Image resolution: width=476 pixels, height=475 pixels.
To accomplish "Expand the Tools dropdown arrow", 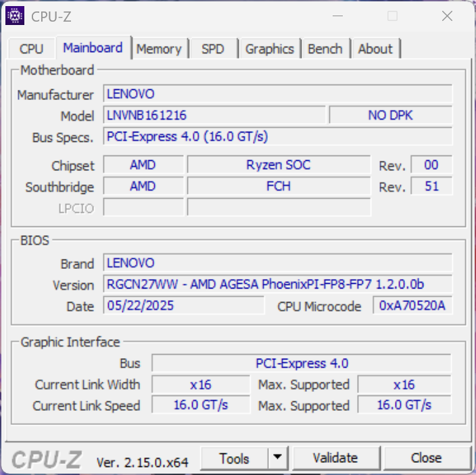I will pyautogui.click(x=277, y=457).
